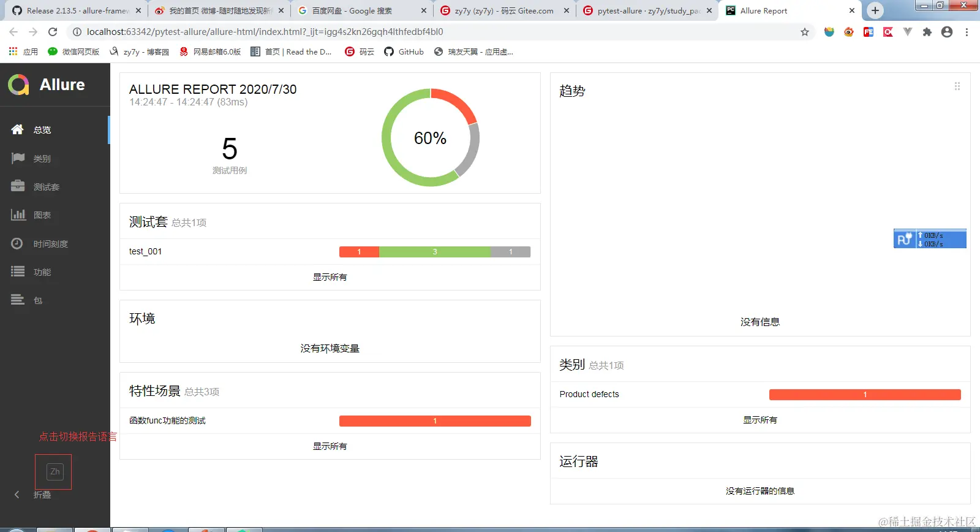Click the red Product defects bar

865,395
